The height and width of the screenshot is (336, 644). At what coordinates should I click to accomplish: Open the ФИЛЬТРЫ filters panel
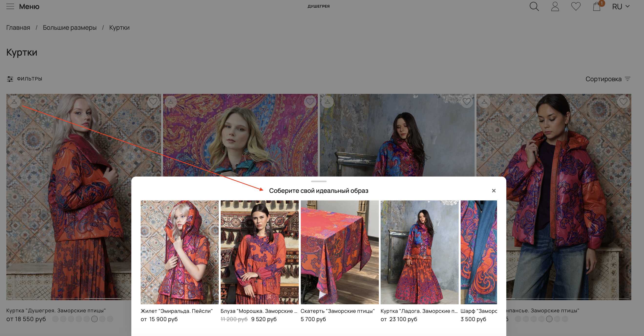24,79
